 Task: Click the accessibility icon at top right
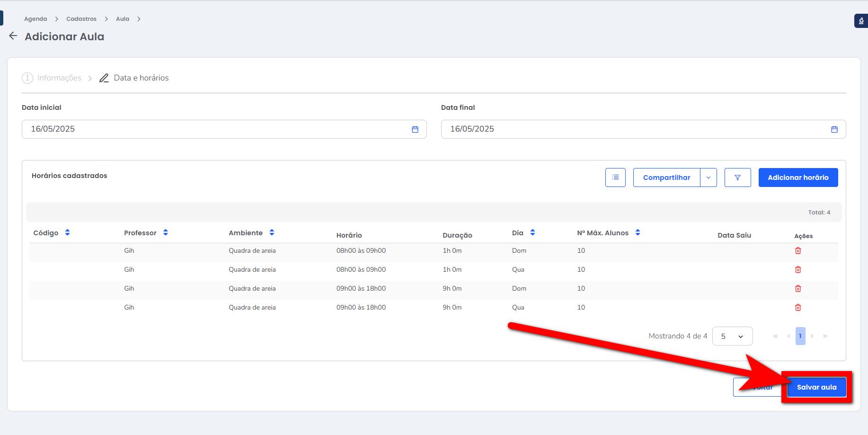(861, 21)
